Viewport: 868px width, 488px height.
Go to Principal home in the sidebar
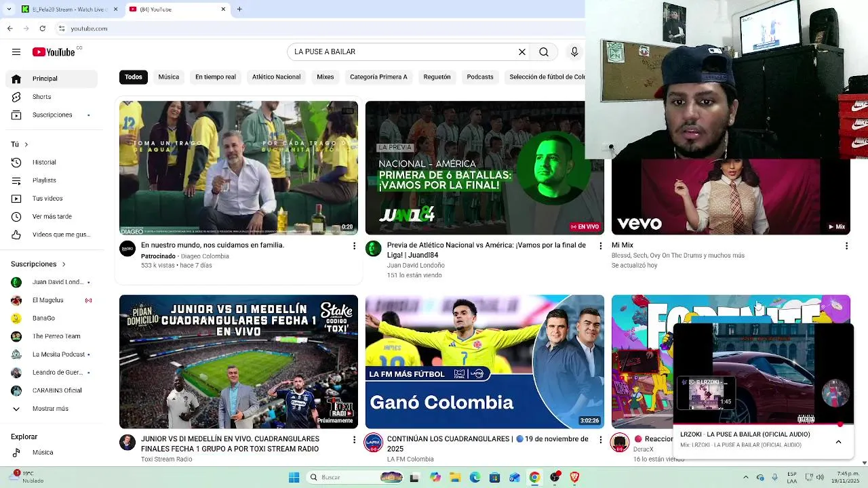pos(52,79)
